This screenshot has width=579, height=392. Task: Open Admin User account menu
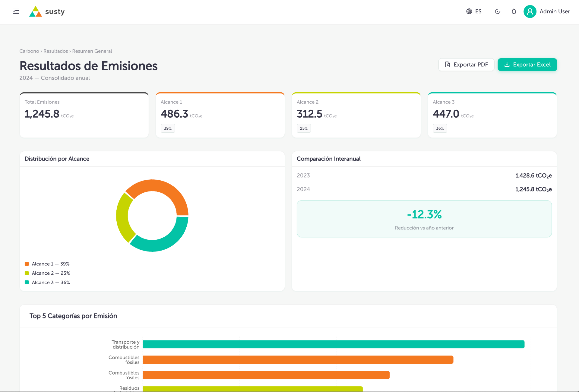tap(547, 11)
